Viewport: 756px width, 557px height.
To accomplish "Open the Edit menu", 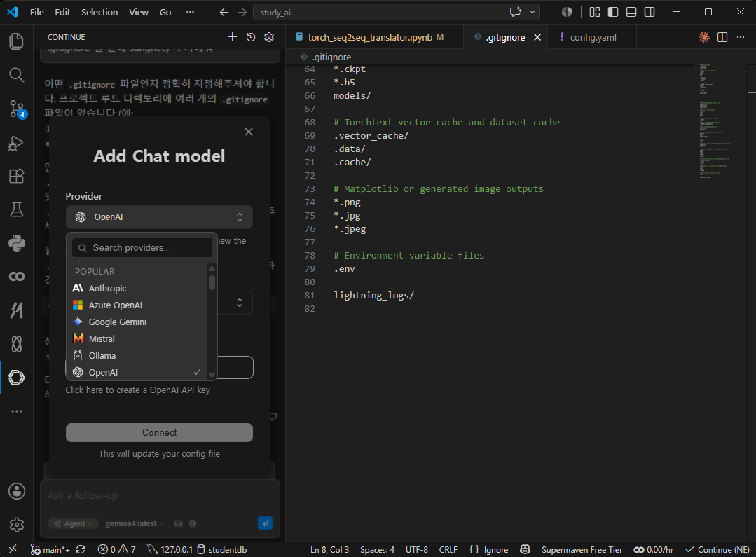I will 62,12.
